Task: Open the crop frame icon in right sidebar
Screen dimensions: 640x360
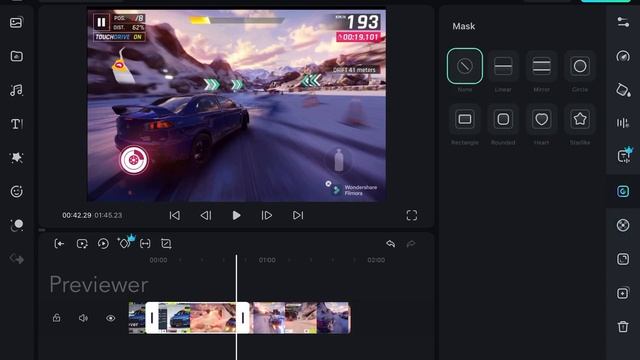Action: coord(623,259)
